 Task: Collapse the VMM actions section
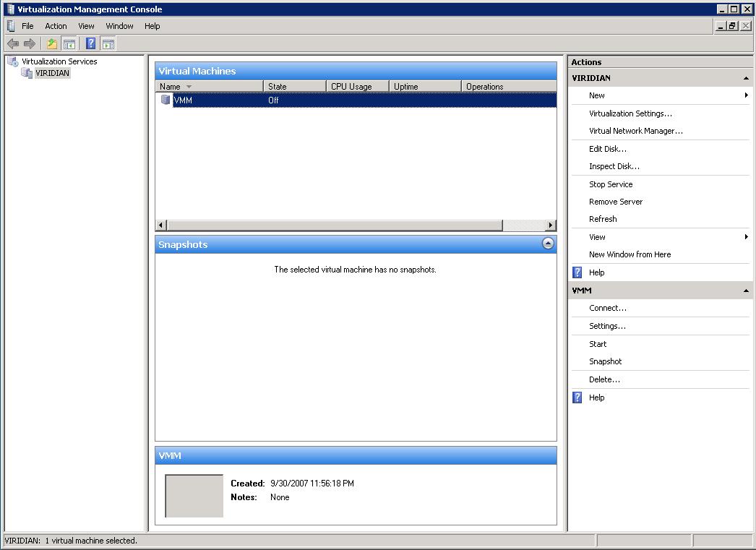[746, 291]
